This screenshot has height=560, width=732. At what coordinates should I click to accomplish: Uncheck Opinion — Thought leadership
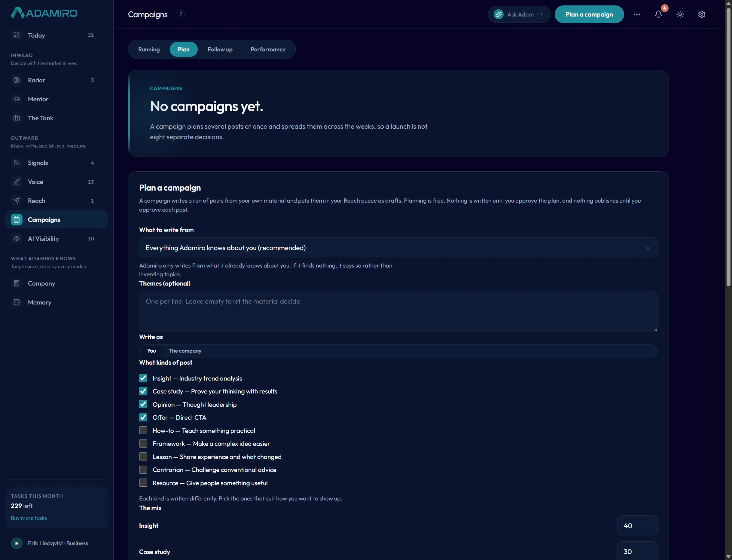[x=143, y=404]
